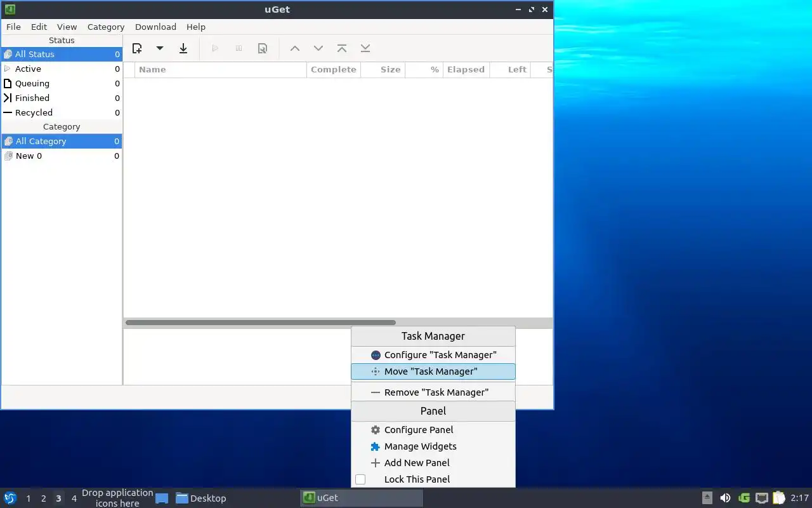Click the Move to Bottom icon

(365, 48)
